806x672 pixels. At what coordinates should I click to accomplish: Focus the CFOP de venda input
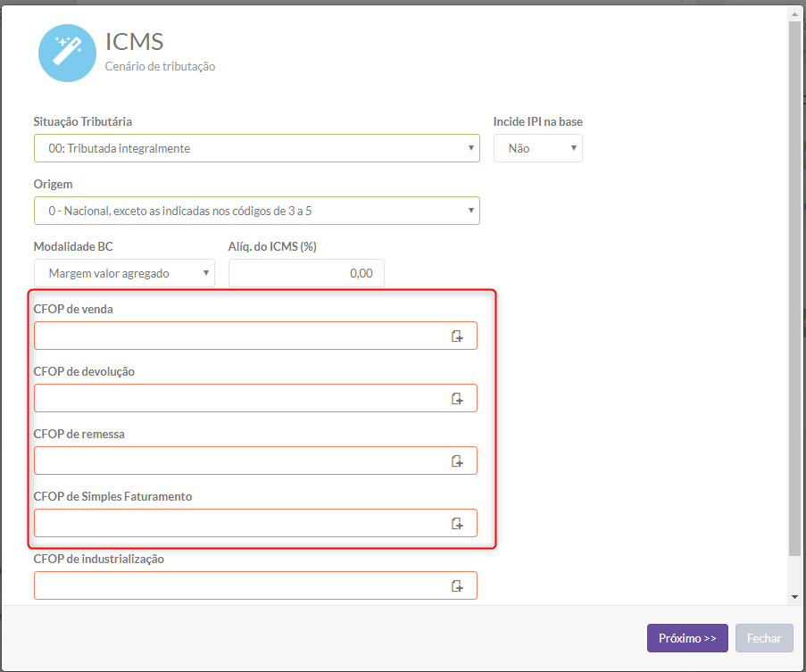point(255,336)
